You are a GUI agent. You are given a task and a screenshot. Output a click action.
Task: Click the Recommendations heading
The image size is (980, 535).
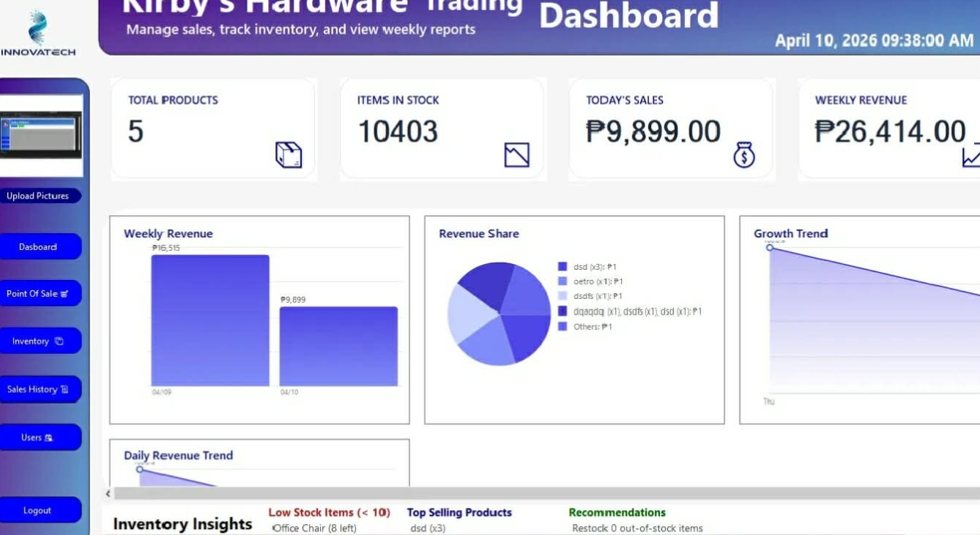tap(617, 512)
